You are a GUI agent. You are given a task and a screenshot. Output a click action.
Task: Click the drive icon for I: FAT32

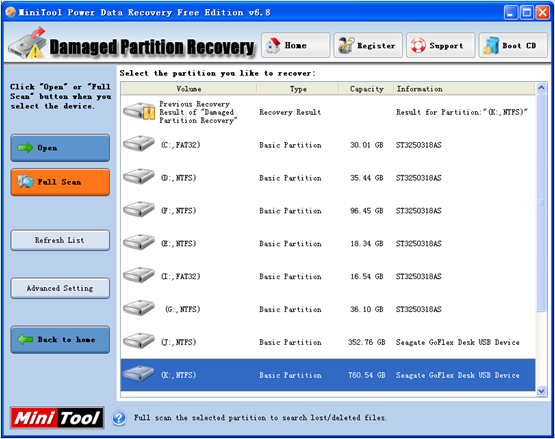139,275
